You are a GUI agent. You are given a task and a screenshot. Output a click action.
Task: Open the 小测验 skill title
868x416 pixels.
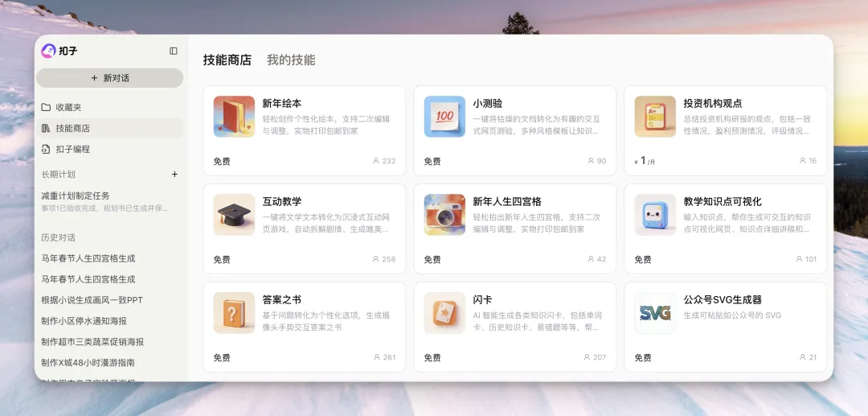coord(487,104)
